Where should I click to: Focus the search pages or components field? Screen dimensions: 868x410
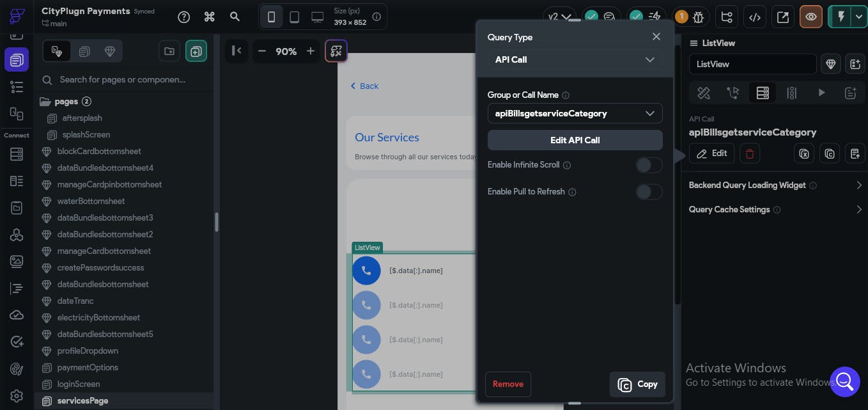coord(123,80)
